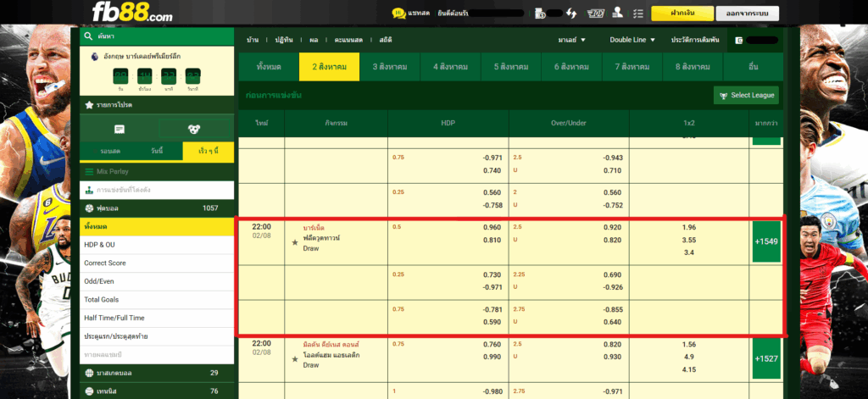Select Total Goals in sidebar

(157, 299)
